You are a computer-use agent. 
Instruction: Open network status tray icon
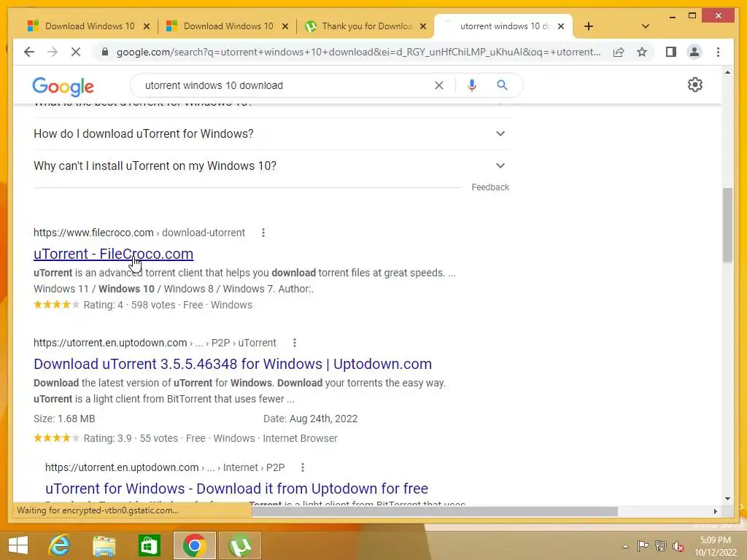coord(661,546)
